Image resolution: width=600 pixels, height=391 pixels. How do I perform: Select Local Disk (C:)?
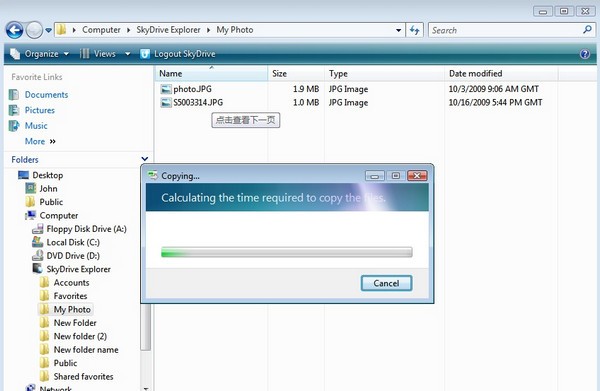(73, 242)
